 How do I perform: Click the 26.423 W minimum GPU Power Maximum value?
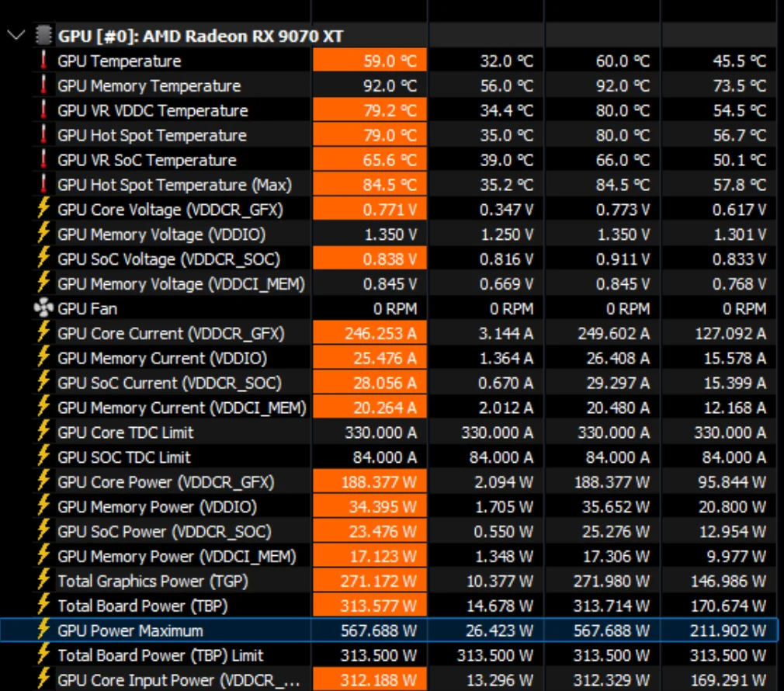coord(500,631)
